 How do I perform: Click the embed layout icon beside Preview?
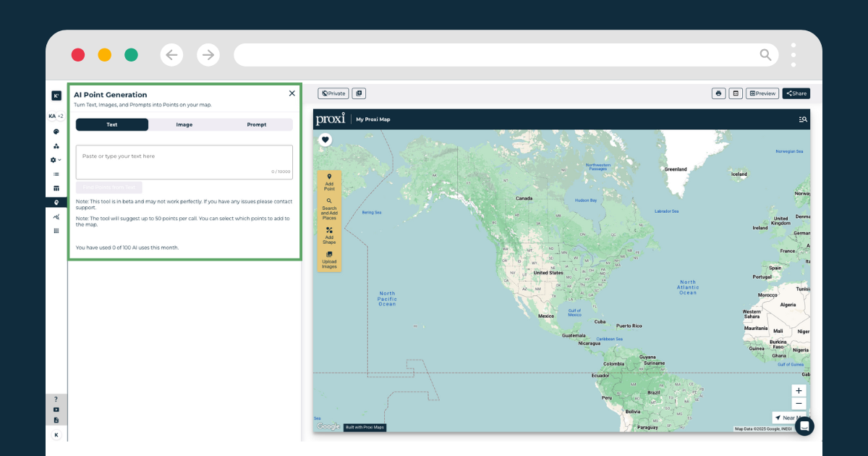(736, 93)
